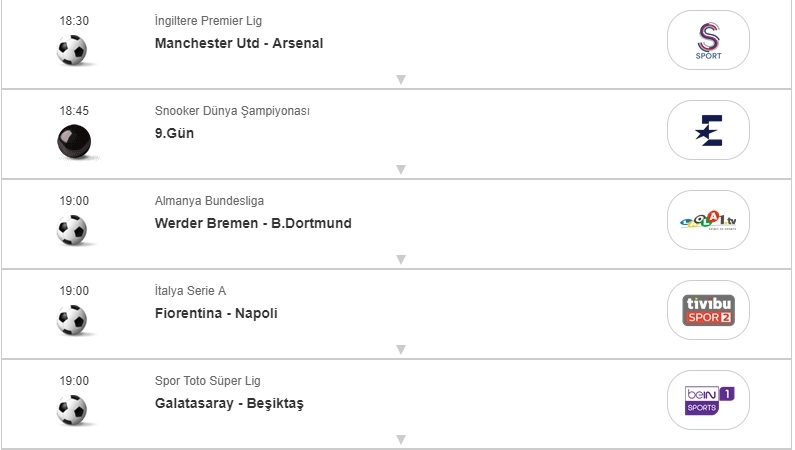Click the Tivibu Spor 2 channel logo

click(708, 310)
